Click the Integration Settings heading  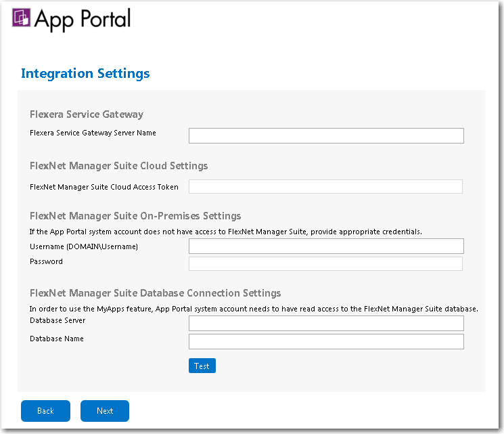click(x=85, y=73)
